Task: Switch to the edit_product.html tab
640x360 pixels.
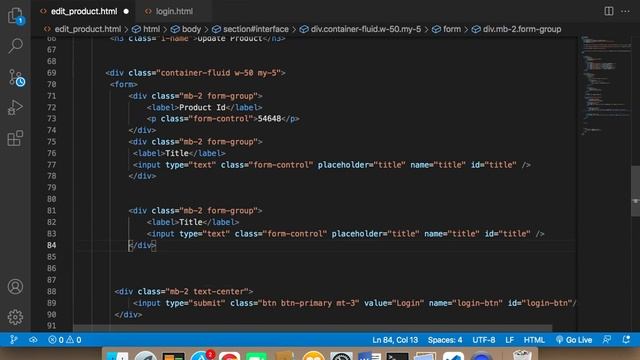Action: click(x=84, y=11)
